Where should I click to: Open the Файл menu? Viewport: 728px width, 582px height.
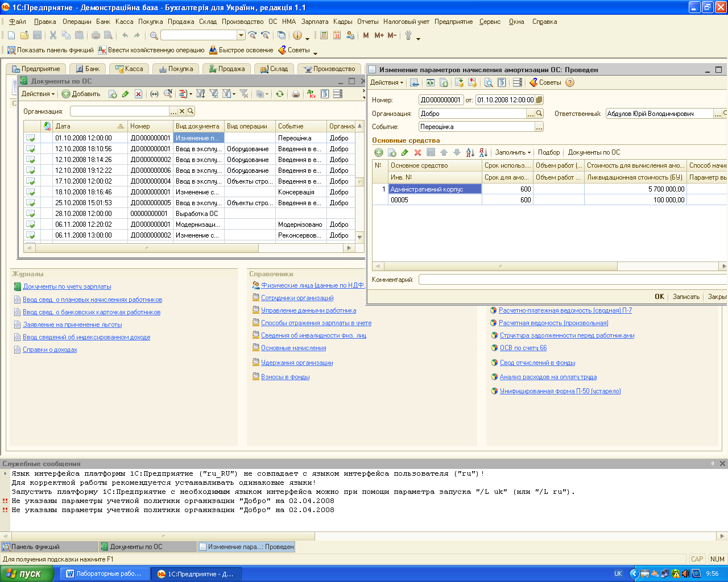pos(18,22)
